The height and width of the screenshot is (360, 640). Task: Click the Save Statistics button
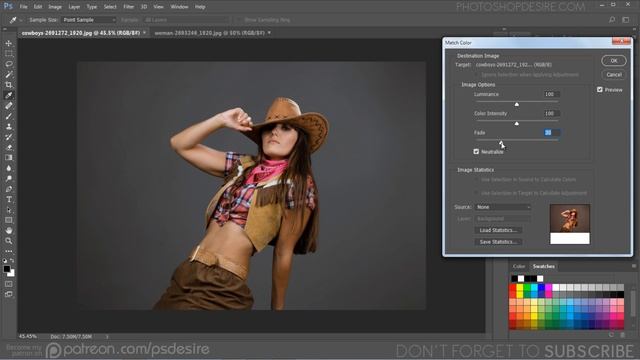coord(498,242)
